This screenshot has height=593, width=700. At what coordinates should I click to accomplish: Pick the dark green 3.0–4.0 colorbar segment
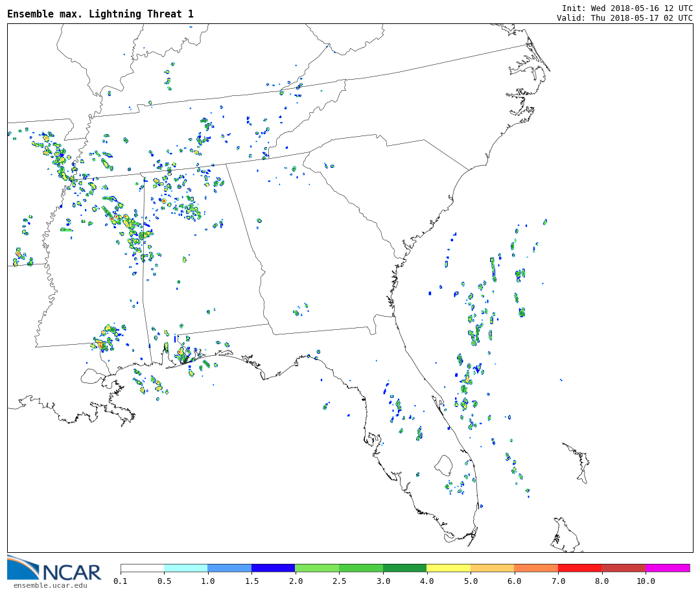(x=405, y=568)
